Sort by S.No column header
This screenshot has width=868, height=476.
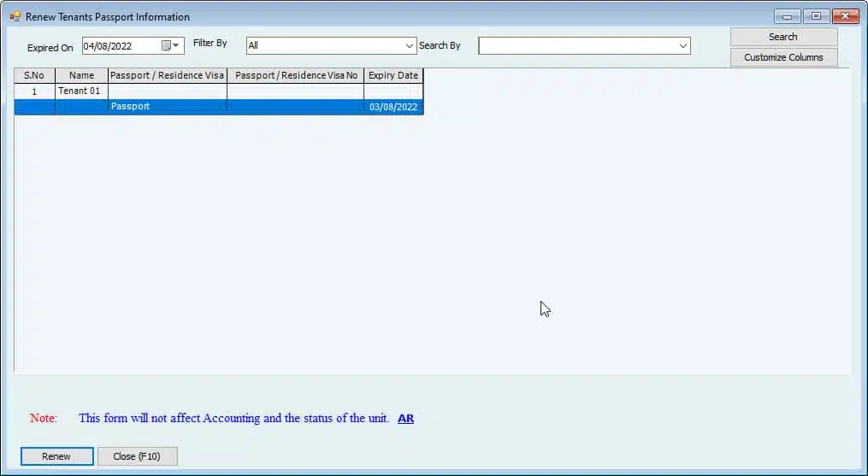pyautogui.click(x=34, y=75)
